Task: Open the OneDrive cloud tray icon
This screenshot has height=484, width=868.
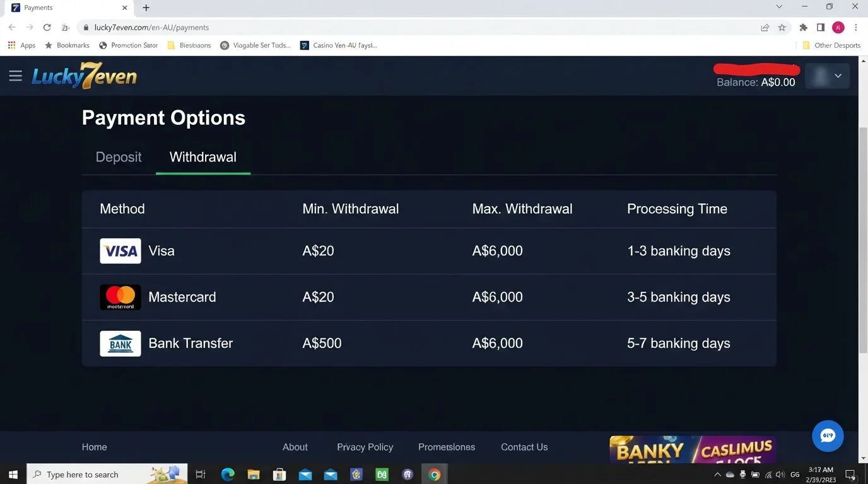Action: [730, 475]
